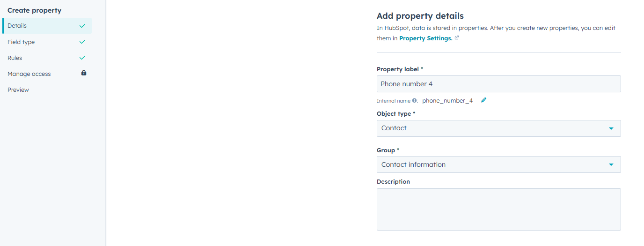Click the lock icon next to Manage access

click(84, 73)
